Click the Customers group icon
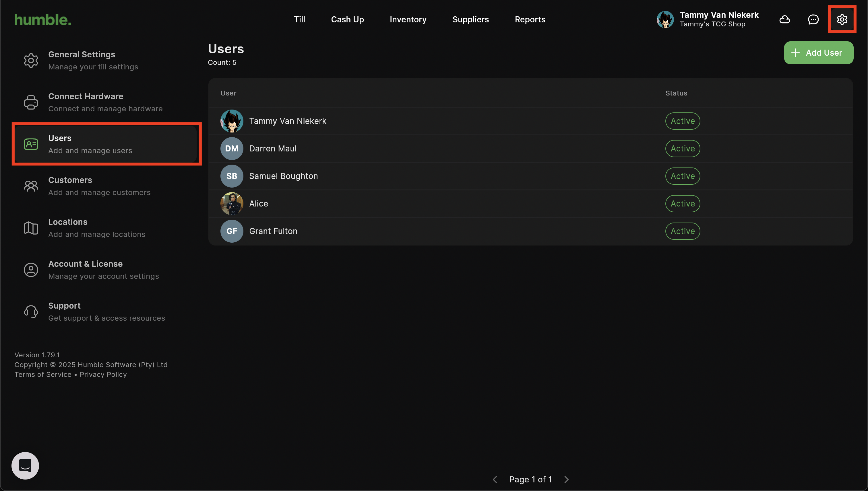 tap(31, 186)
